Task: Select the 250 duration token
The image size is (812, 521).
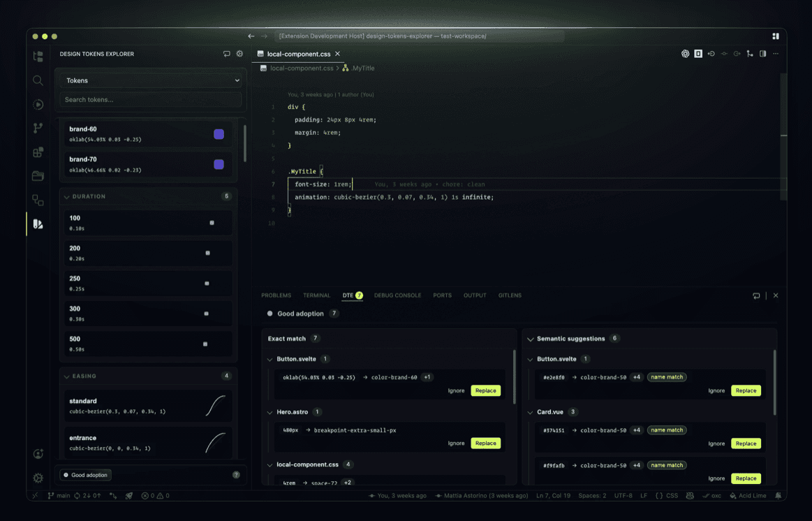Action: 148,284
